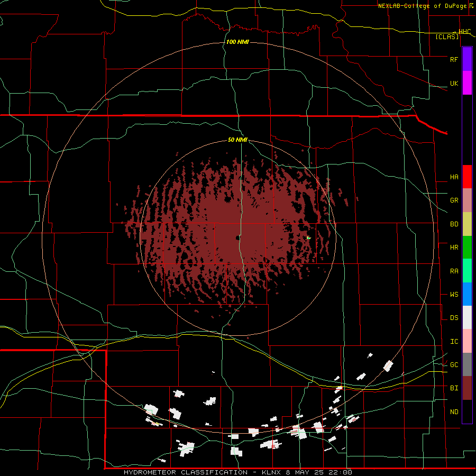Click the "BD" legend label
This screenshot has width=476, height=476.
[x=454, y=224]
